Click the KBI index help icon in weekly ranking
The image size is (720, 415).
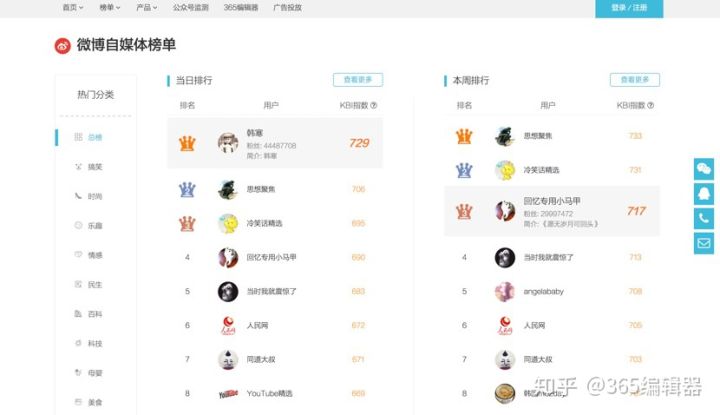[650, 105]
